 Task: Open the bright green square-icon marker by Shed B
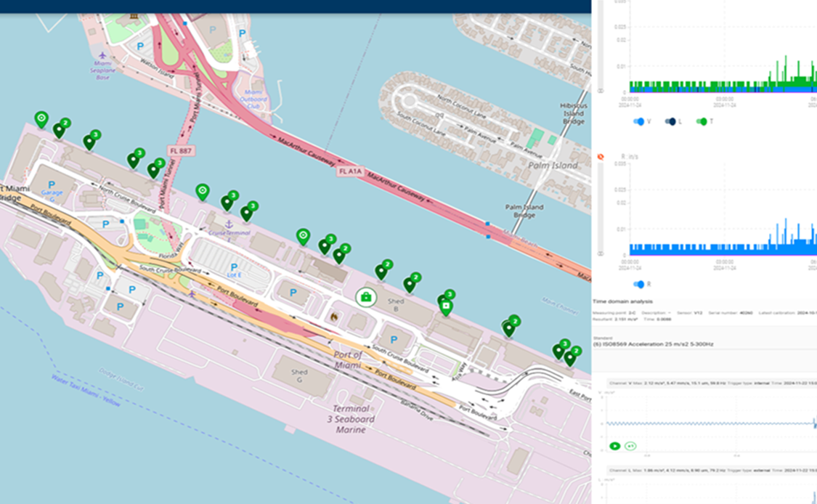(446, 307)
